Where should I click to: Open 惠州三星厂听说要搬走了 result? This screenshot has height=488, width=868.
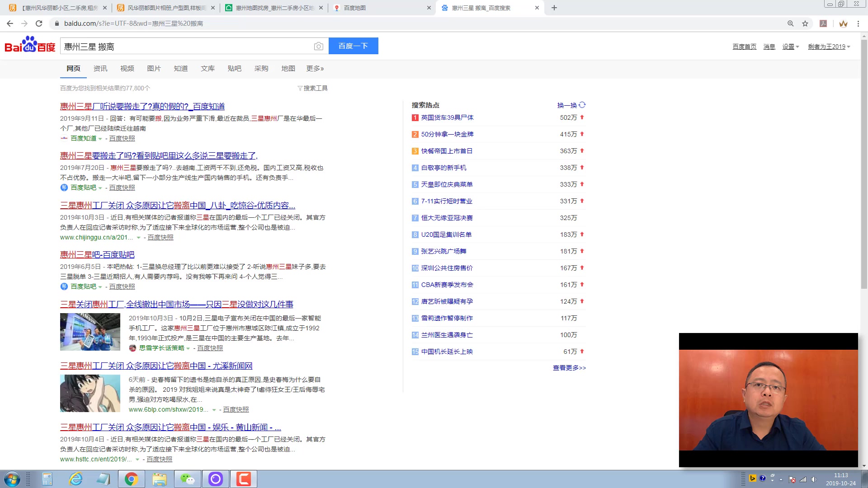142,106
